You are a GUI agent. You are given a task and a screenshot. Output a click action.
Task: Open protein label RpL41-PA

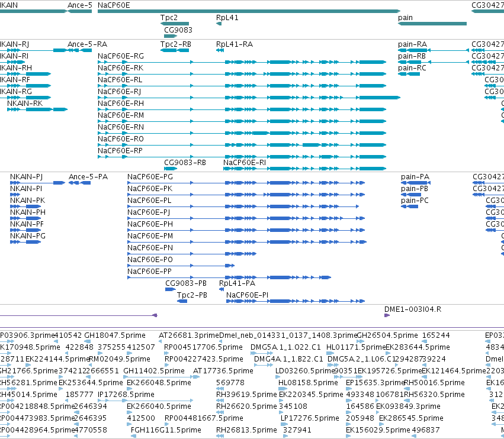237,283
